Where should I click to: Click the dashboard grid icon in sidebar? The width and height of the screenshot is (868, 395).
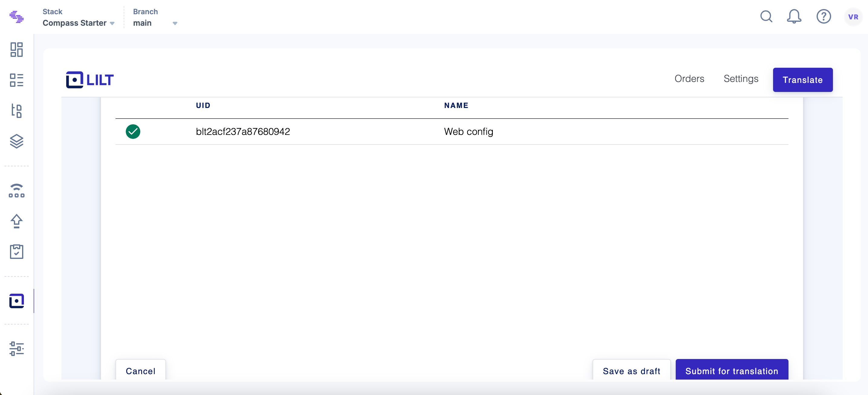[17, 48]
